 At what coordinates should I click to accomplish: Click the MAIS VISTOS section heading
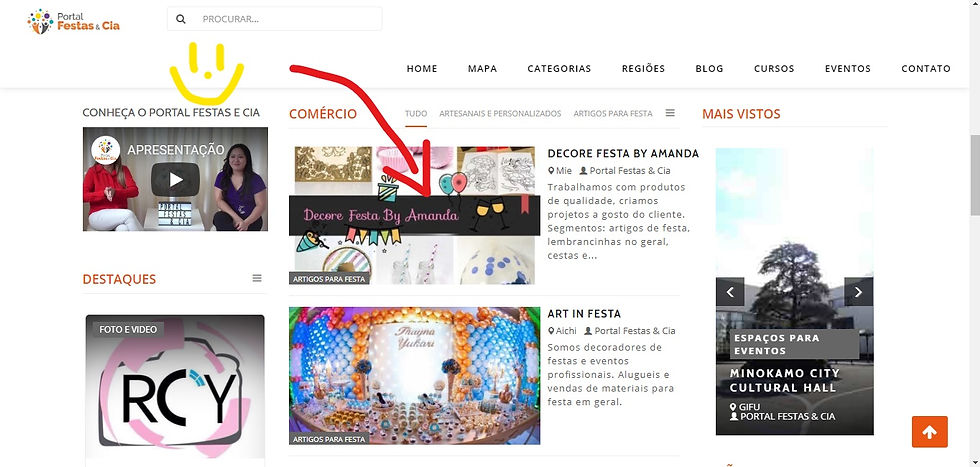[741, 114]
